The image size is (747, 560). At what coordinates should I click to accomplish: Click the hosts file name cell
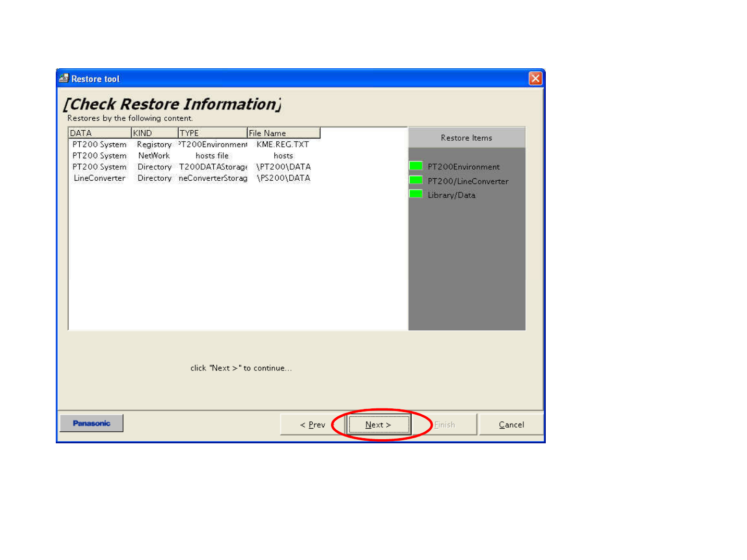click(283, 156)
